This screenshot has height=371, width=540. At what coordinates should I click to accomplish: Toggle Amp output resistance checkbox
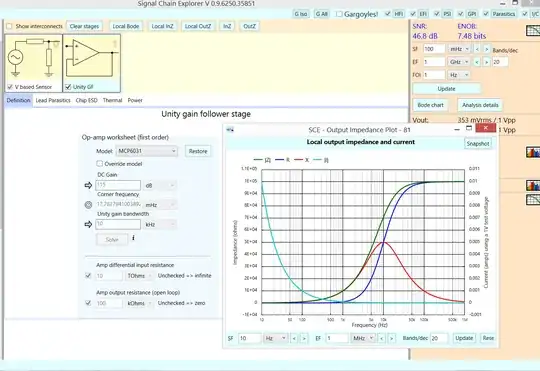click(88, 303)
